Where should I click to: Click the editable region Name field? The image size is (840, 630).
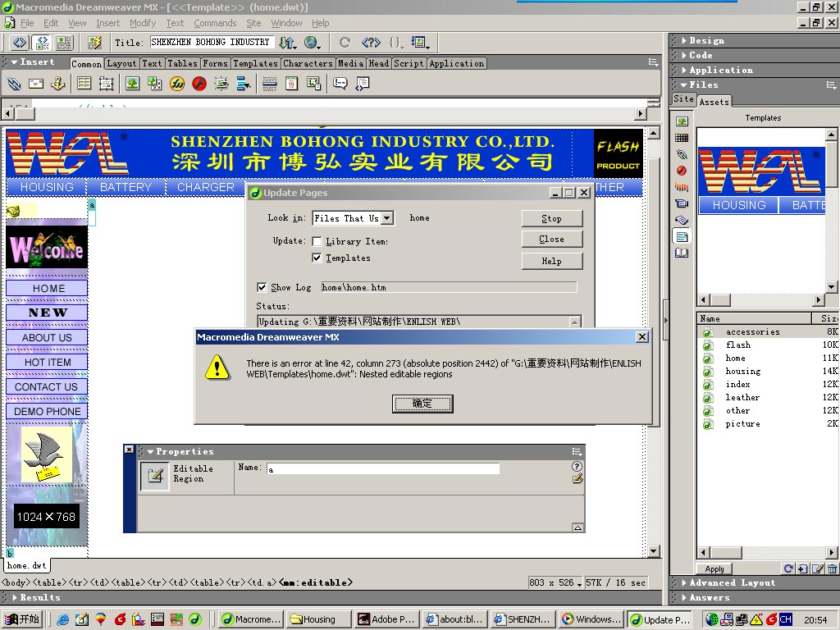click(x=381, y=469)
